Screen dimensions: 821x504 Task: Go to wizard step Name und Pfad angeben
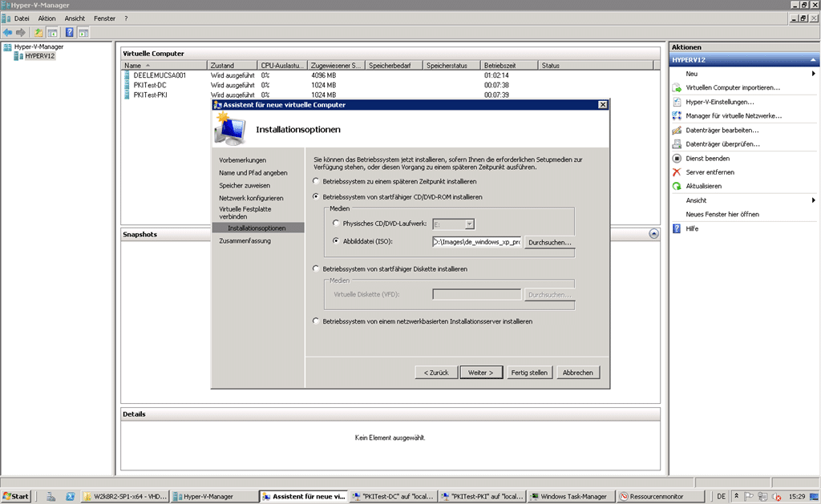tap(253, 173)
